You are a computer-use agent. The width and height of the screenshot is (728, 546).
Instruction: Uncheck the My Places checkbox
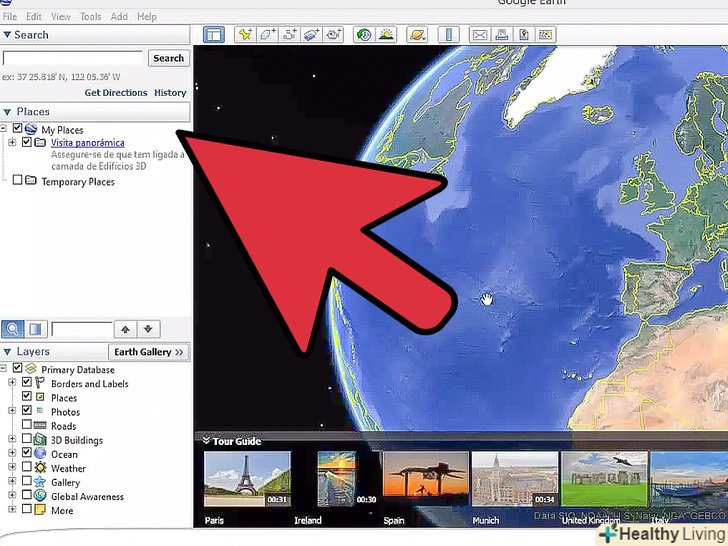tap(18, 128)
